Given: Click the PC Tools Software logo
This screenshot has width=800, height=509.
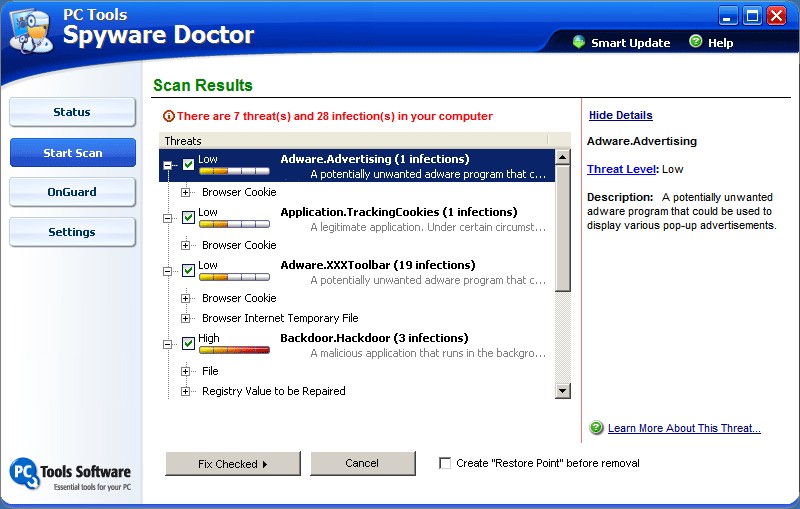Looking at the screenshot, I should coord(70,474).
